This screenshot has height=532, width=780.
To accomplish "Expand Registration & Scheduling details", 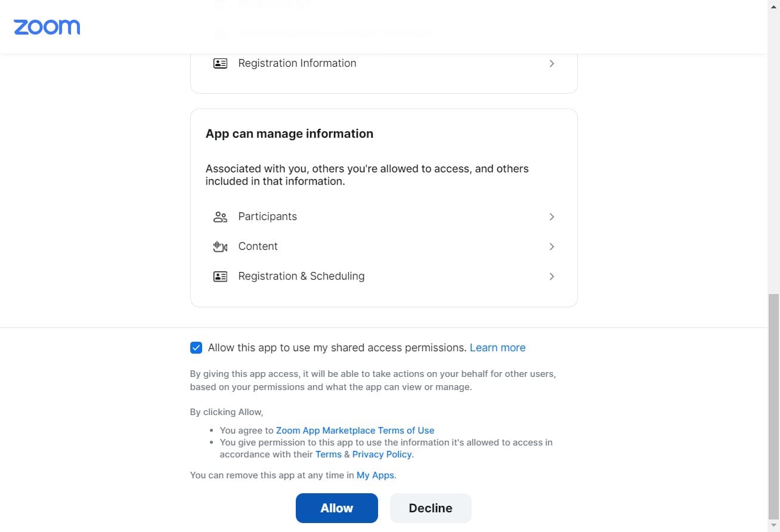I will coord(552,276).
